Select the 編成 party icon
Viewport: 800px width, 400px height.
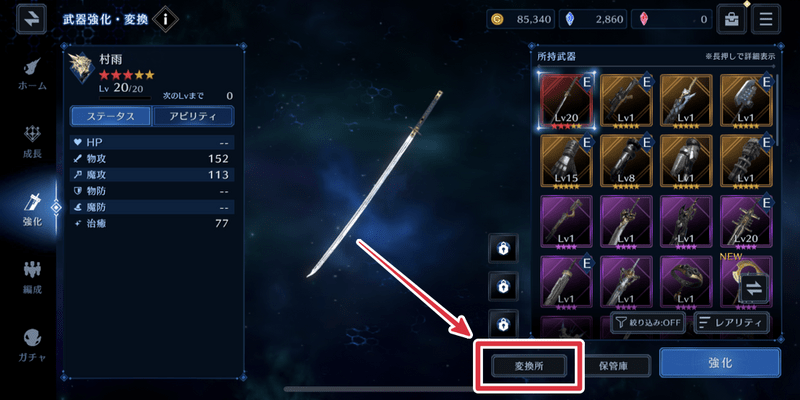coord(33,278)
